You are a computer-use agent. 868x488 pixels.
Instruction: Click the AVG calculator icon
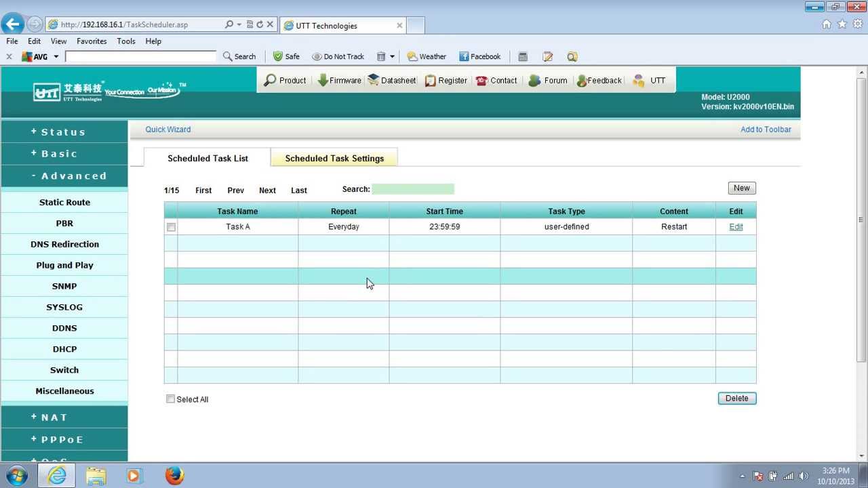point(523,56)
